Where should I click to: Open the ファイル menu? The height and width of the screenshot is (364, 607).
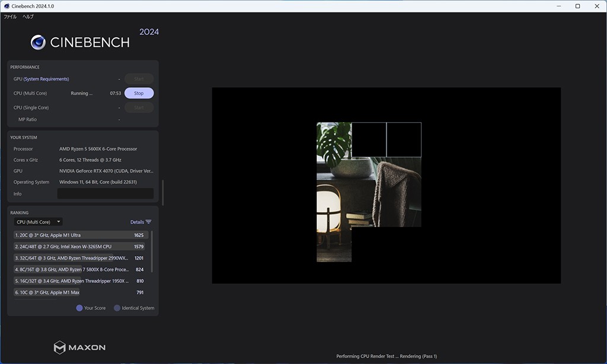coord(10,17)
